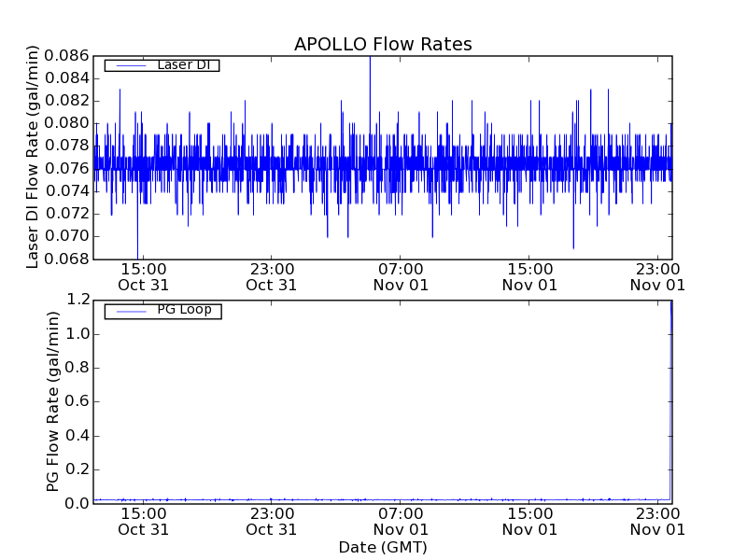Select '23:00 Nov 01' under the bottom plot

[657, 521]
